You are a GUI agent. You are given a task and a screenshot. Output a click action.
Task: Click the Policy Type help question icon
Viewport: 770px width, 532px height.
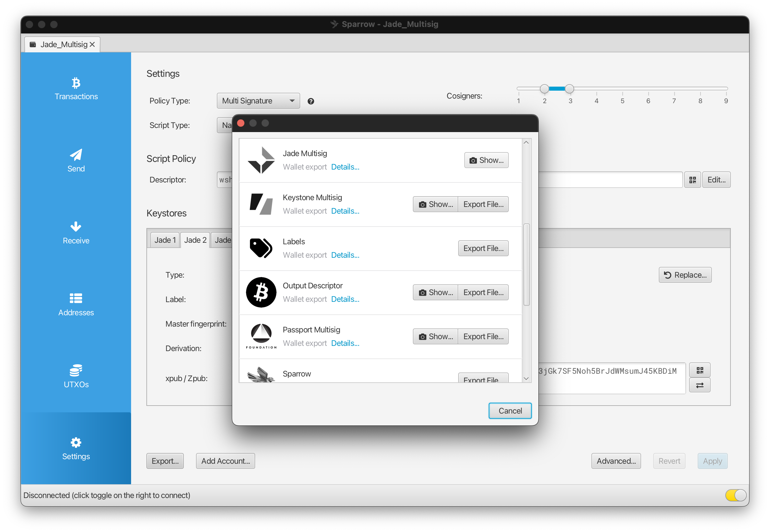click(x=311, y=101)
